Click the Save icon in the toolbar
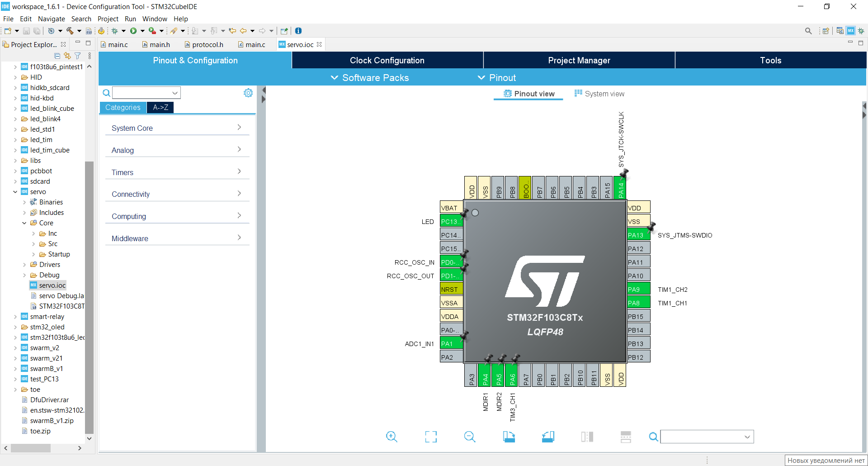Screen dimensions: 868x466 click(x=26, y=31)
